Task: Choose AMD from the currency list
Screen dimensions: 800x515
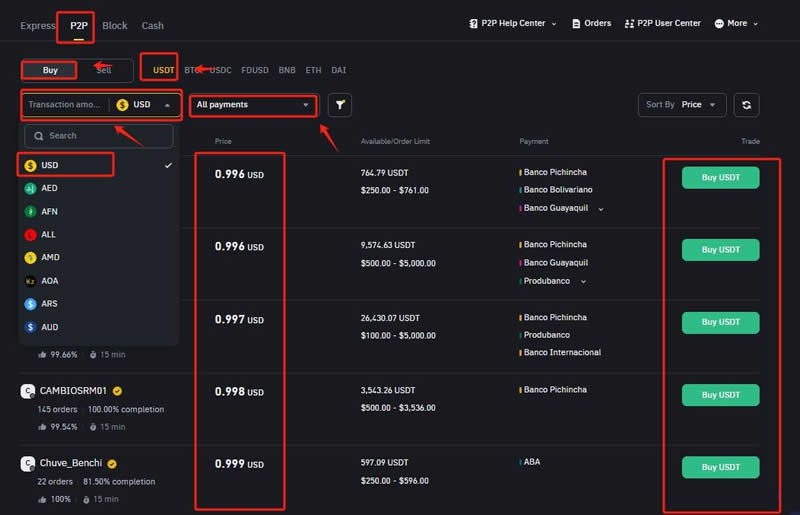Action: 98,258
